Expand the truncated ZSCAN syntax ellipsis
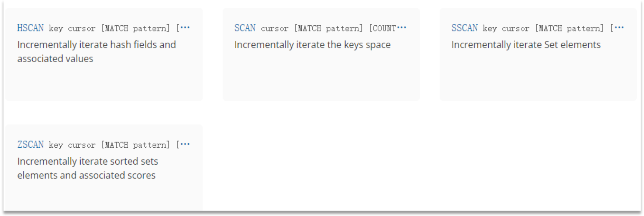 tap(185, 144)
